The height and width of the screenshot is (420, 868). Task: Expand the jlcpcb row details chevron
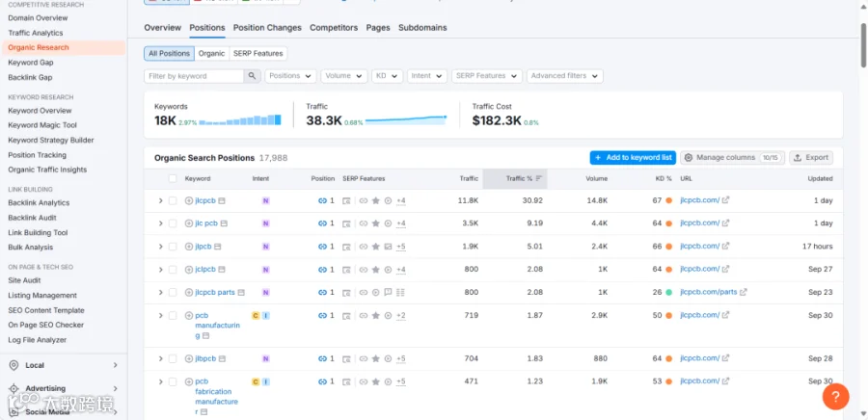160,200
